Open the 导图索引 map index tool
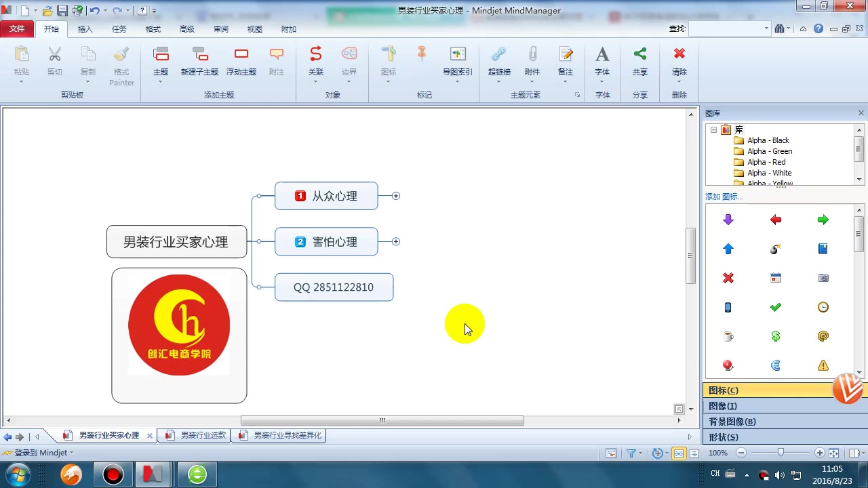868x488 pixels. pos(458,54)
